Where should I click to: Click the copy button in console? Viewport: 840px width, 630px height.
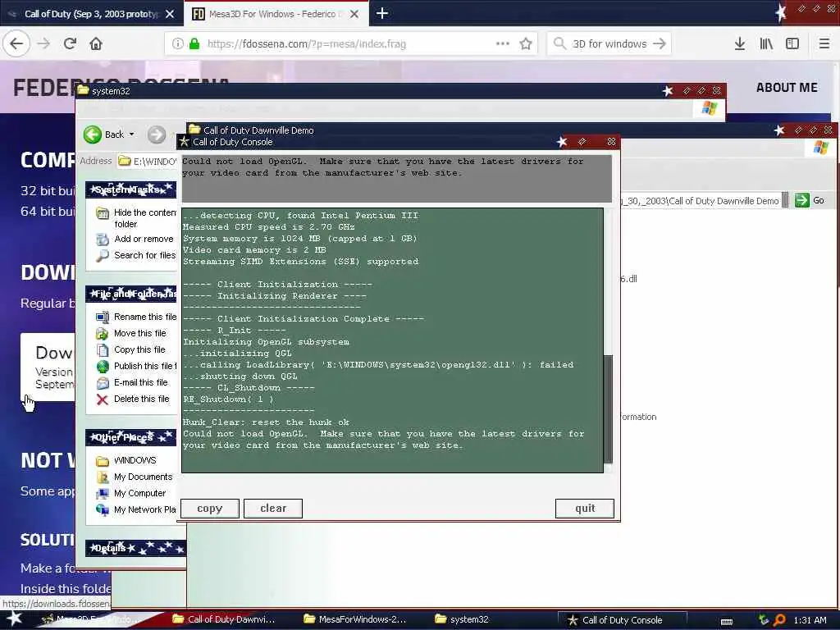click(209, 509)
